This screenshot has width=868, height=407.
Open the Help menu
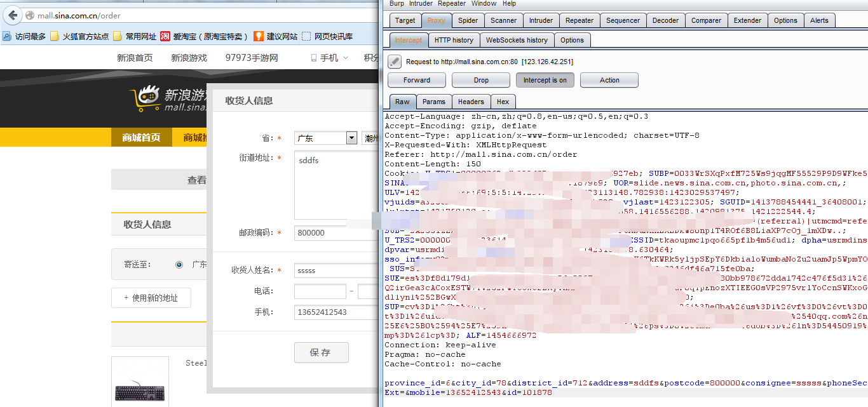(x=509, y=3)
